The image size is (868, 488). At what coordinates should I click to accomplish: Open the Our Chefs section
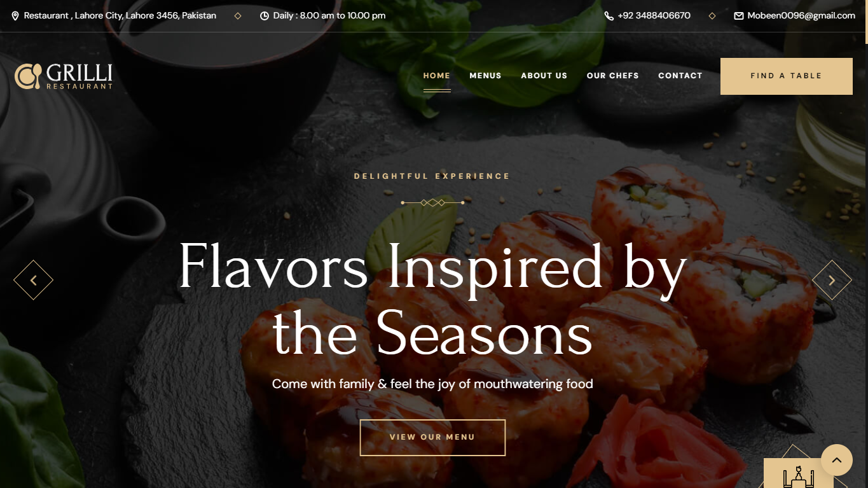tap(612, 76)
